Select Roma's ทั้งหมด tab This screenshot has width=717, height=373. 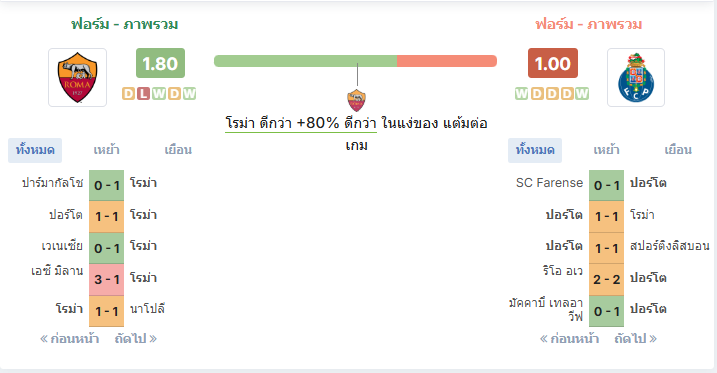point(35,150)
